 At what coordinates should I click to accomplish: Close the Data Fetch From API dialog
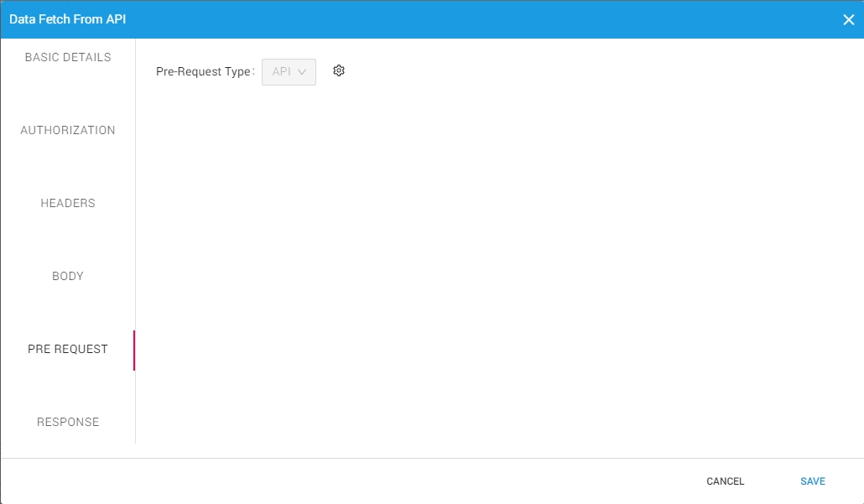pyautogui.click(x=848, y=19)
